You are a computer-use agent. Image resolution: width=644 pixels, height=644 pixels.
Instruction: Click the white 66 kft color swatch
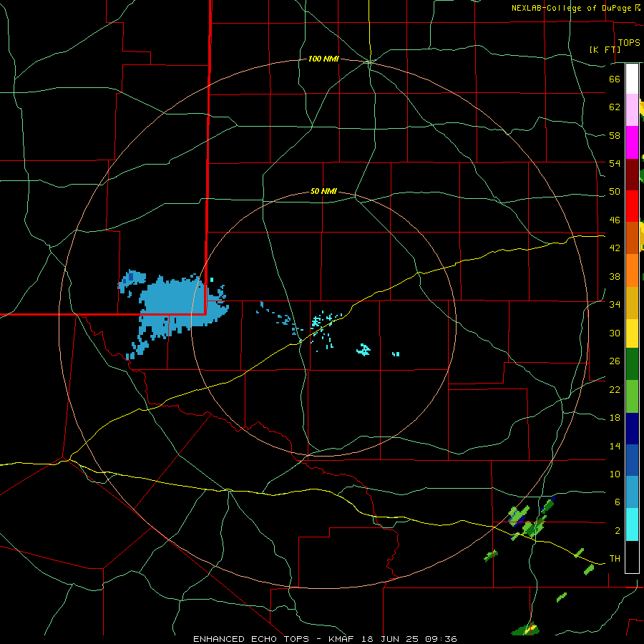coord(632,79)
